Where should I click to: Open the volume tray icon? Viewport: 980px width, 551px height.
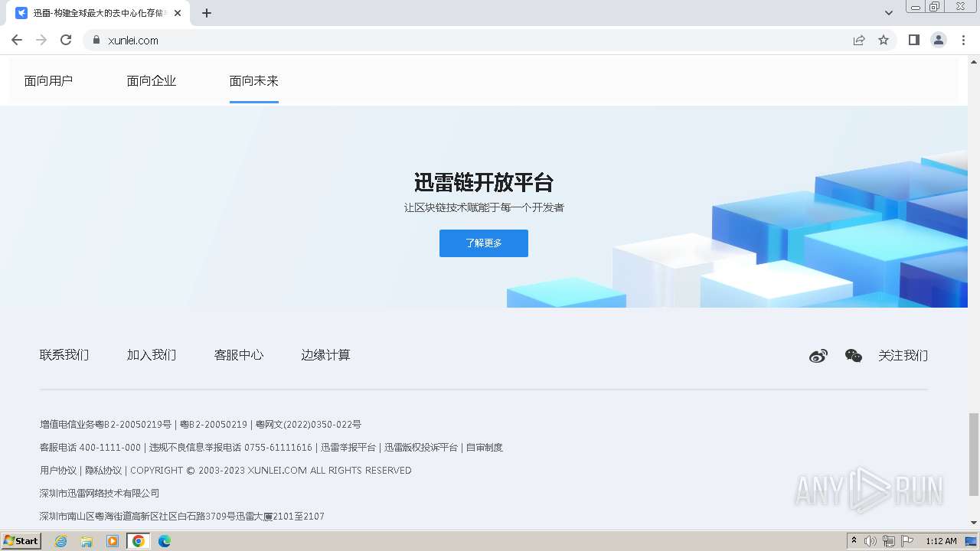coord(871,541)
